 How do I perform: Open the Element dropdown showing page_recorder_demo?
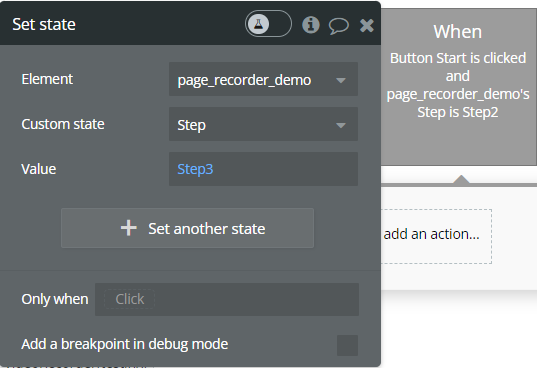pyautogui.click(x=263, y=79)
